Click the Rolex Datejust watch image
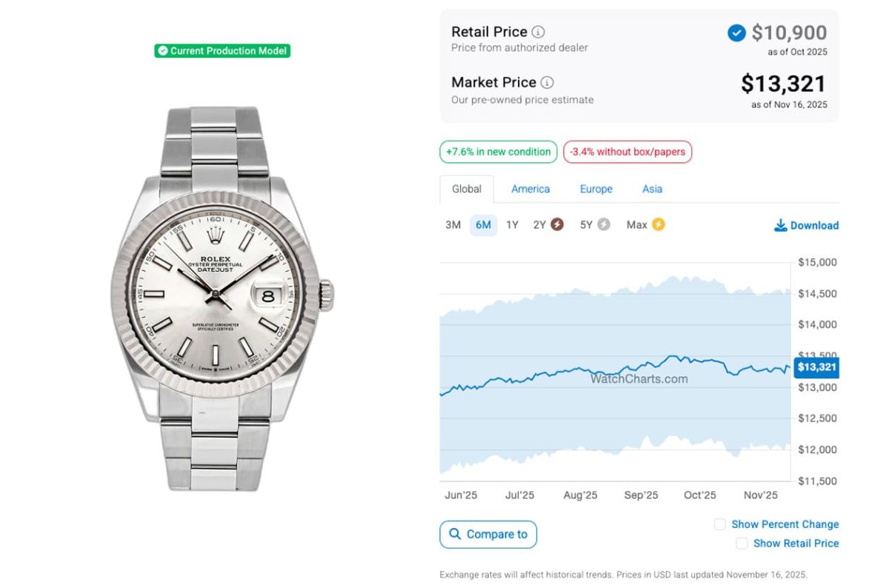The image size is (889, 588). pyautogui.click(x=218, y=298)
